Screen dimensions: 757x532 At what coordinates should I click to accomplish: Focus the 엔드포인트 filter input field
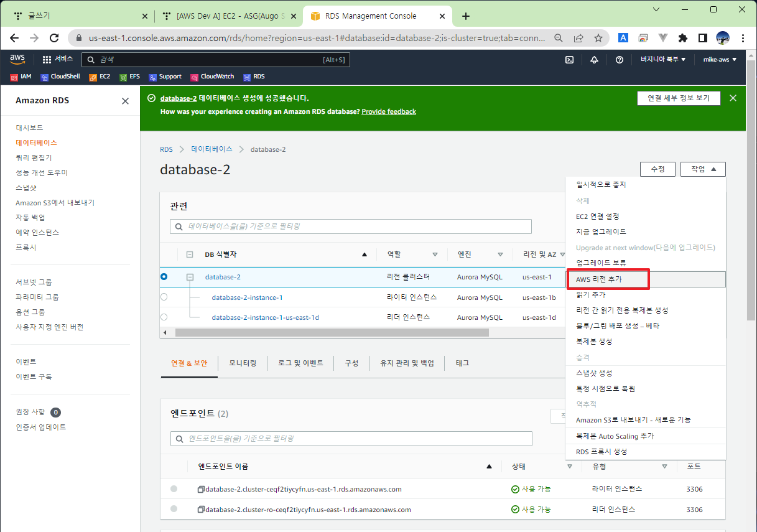point(351,439)
